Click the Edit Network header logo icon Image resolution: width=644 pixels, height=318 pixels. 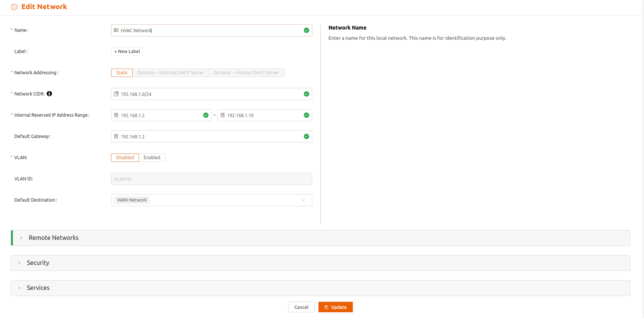point(14,7)
